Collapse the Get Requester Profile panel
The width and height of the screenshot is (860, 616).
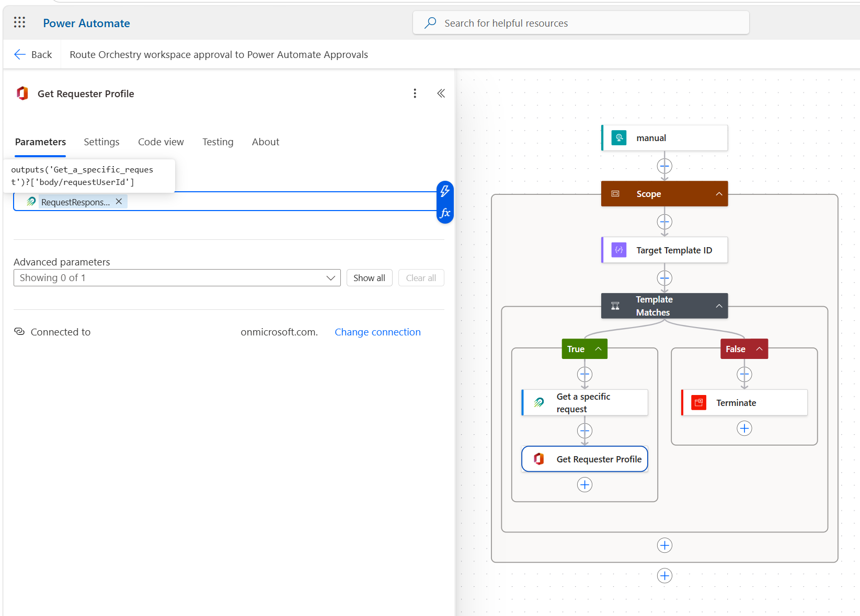click(x=441, y=94)
